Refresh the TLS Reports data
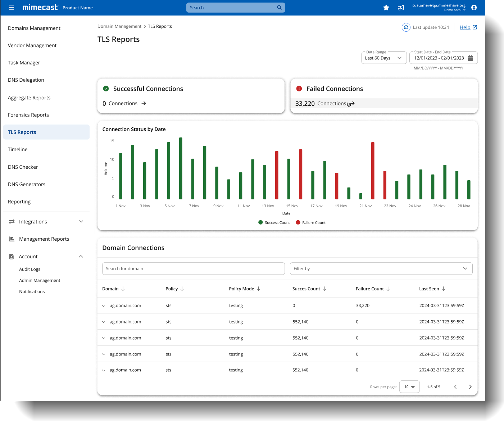 coord(406,27)
